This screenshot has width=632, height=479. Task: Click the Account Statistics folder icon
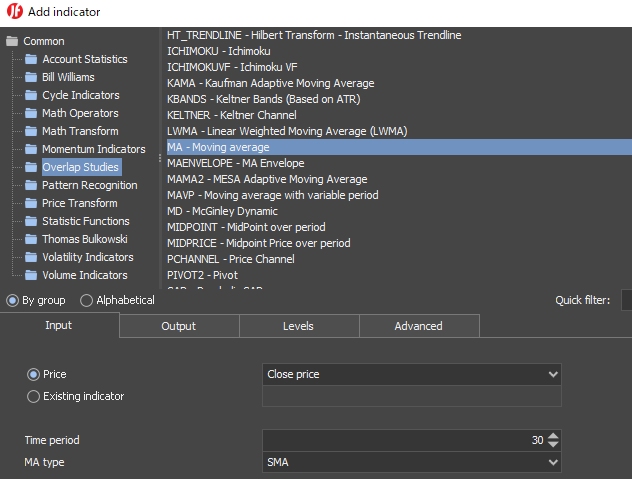[32, 59]
